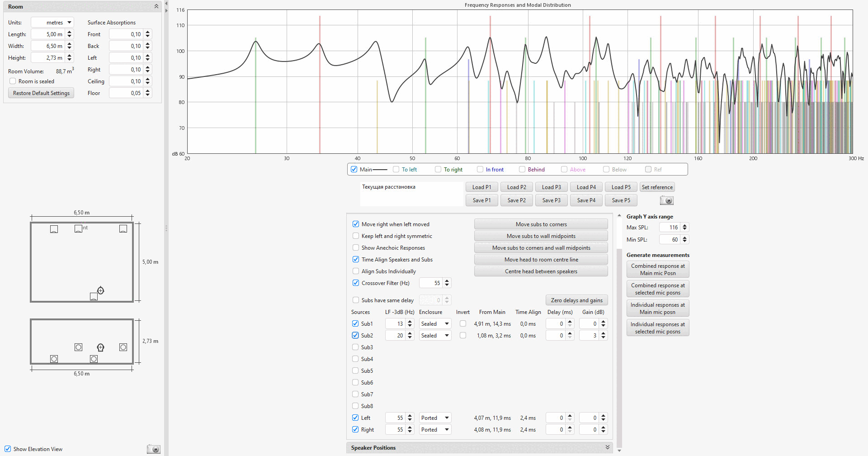Show the To left response trace
Screen dimensions: 868x456
tap(396, 170)
